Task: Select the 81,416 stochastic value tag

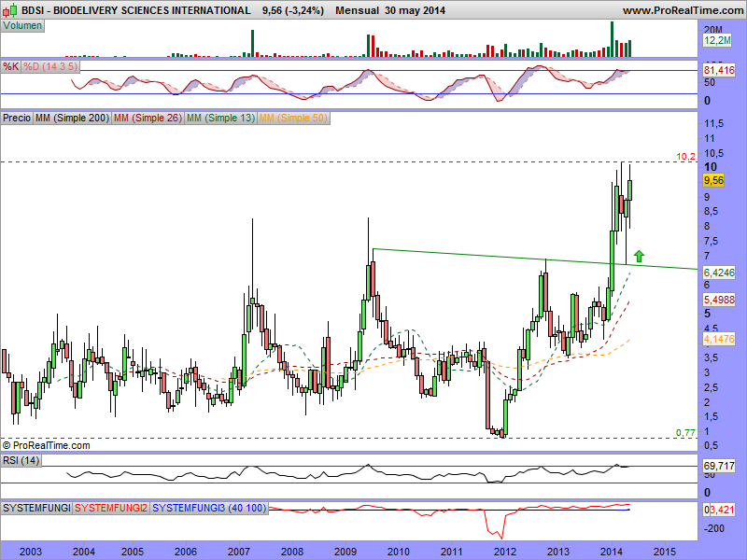Action: point(719,71)
